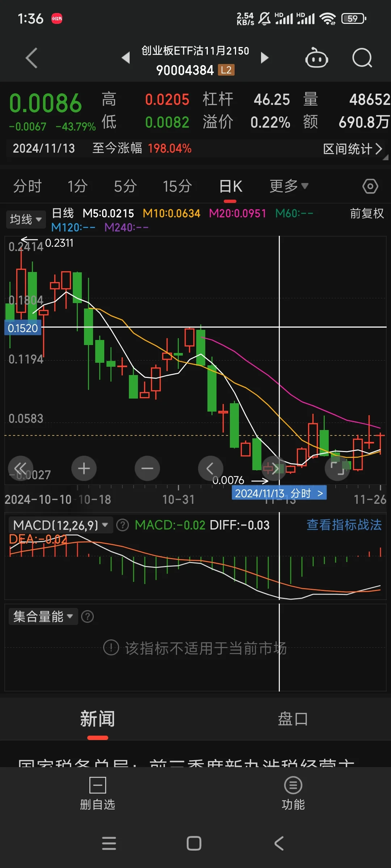Switch to the 新闻 news tab
The width and height of the screenshot is (391, 868).
click(x=97, y=719)
